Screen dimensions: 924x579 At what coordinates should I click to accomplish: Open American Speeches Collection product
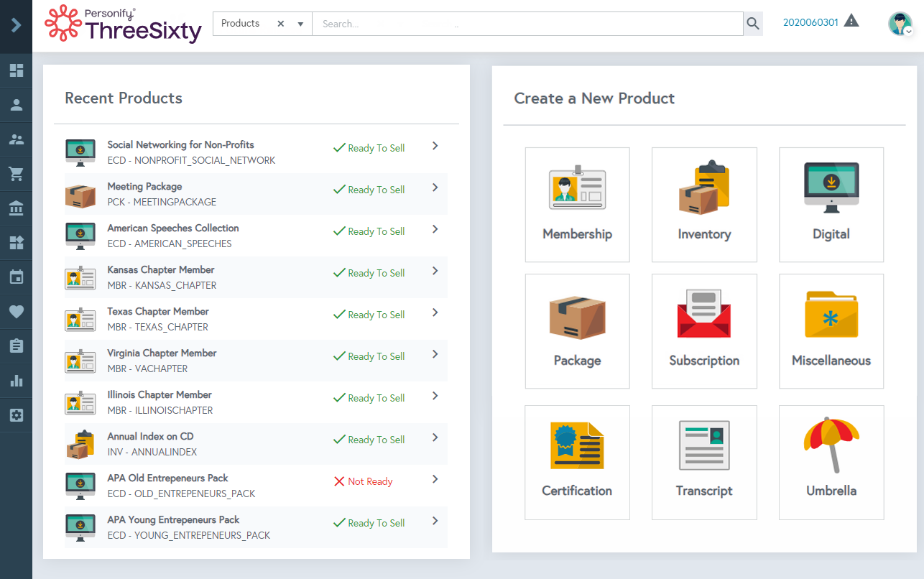173,228
